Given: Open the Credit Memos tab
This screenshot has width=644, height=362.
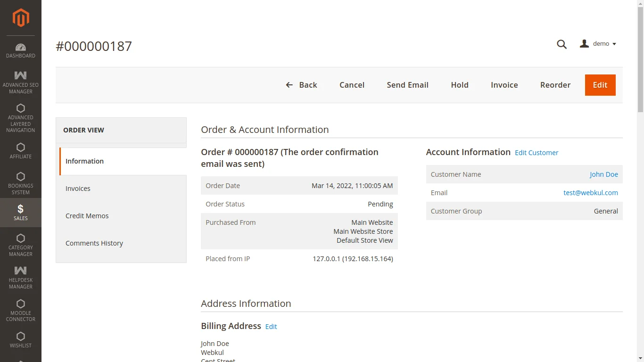Looking at the screenshot, I should pos(87,216).
